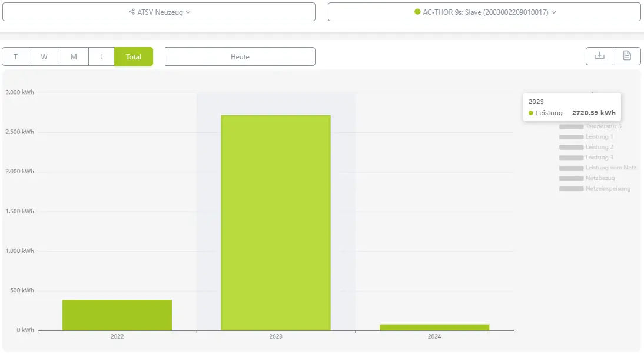
Task: Click the 2022 x-axis label
Action: click(x=117, y=336)
